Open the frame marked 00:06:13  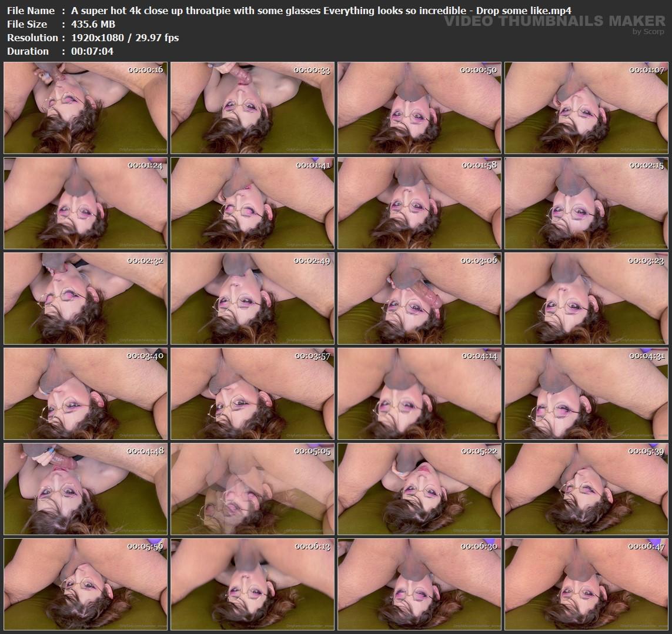coord(252,584)
